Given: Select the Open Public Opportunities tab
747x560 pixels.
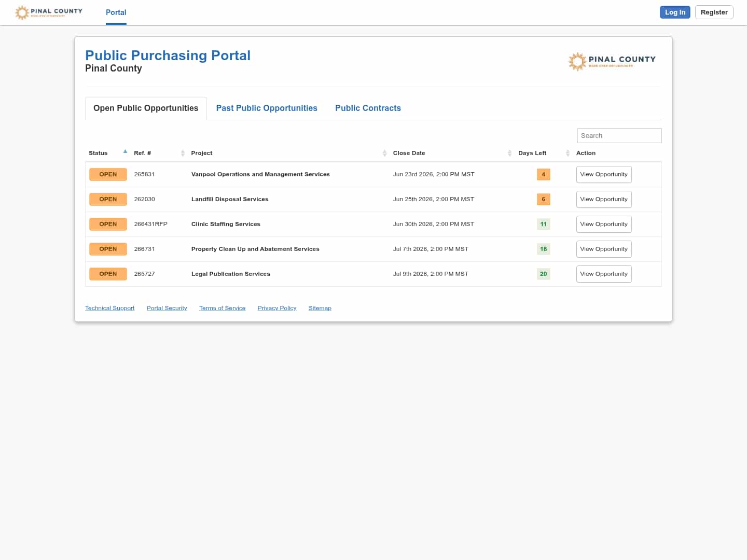Looking at the screenshot, I should [x=146, y=108].
